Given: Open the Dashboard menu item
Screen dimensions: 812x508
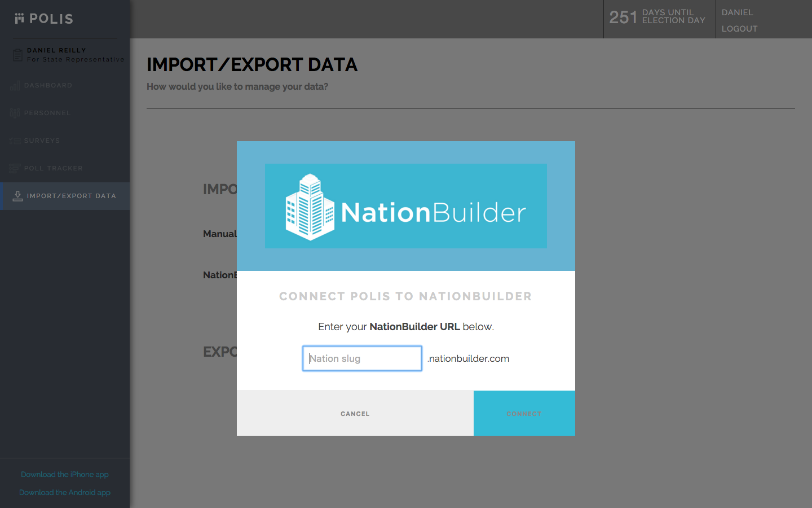Looking at the screenshot, I should click(65, 86).
